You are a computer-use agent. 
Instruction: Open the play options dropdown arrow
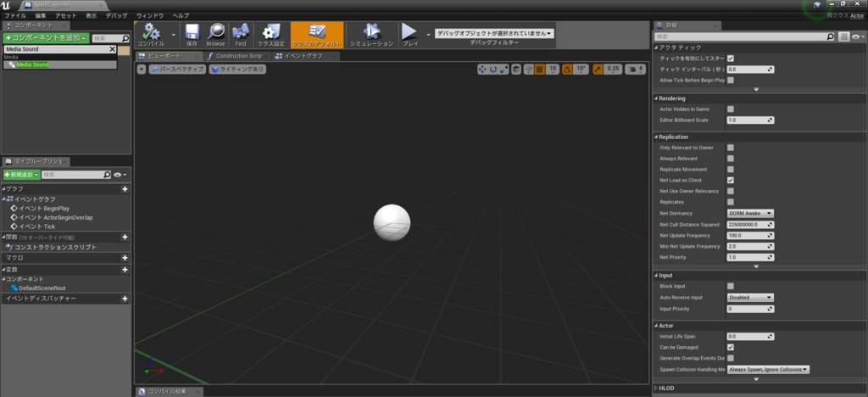tap(427, 35)
